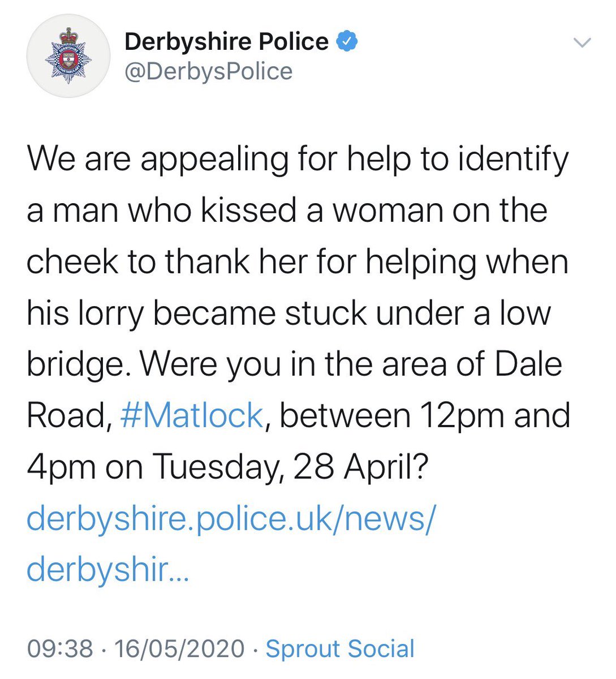Click the 16/05/2020 date

[180, 648]
